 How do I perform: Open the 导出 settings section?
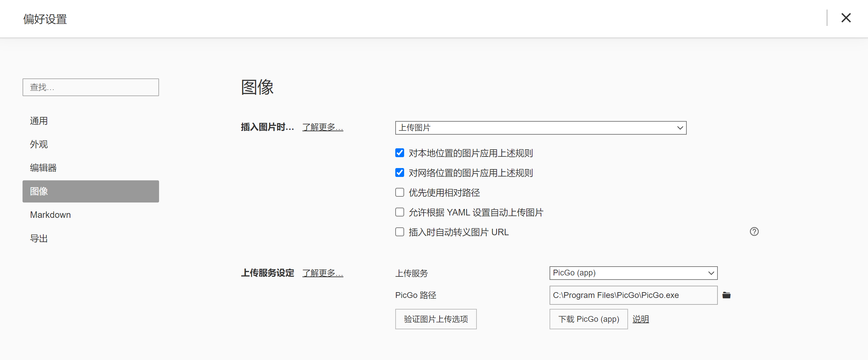(x=39, y=239)
